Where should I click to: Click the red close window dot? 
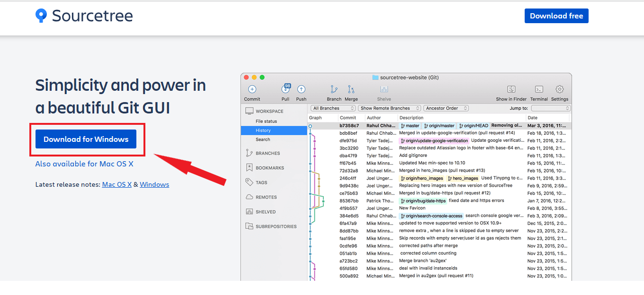(x=246, y=77)
